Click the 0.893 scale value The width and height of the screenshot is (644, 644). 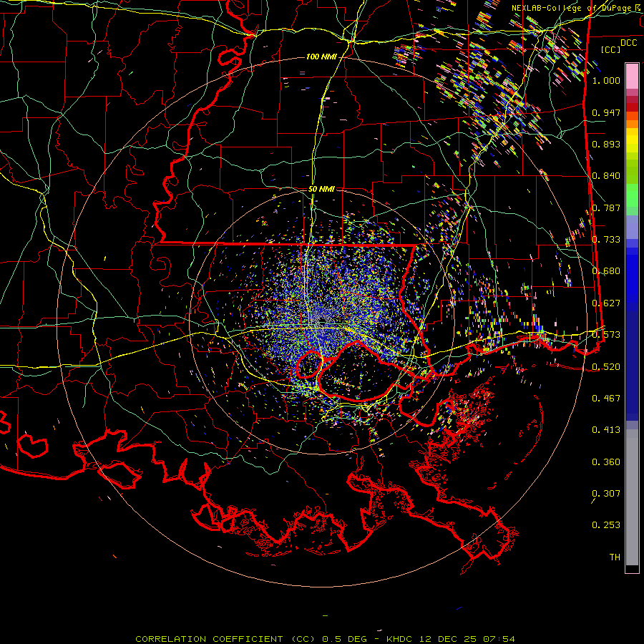[x=606, y=144]
